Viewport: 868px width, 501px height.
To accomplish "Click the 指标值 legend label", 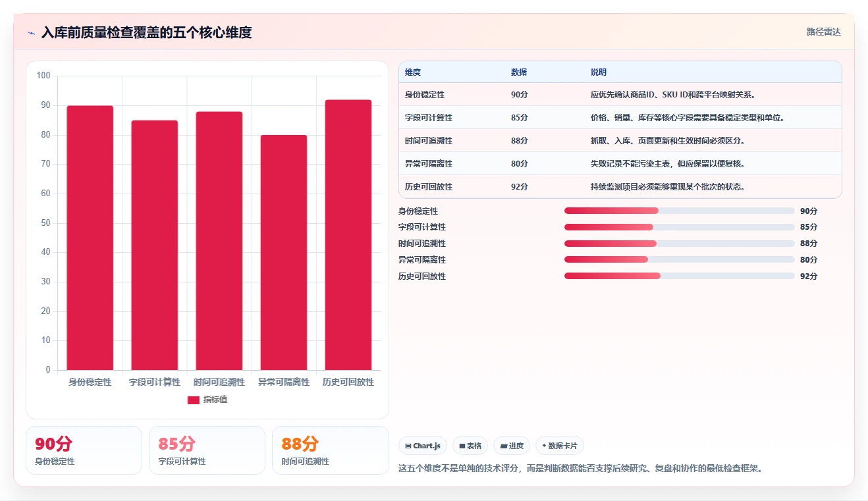I will [215, 400].
